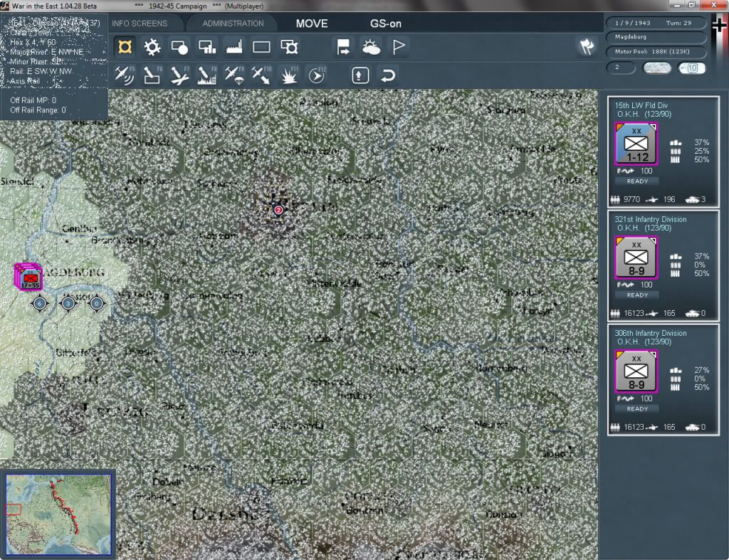Select the rectangle-with-circle toolbar icon
Image resolution: width=729 pixels, height=560 pixels.
[179, 47]
